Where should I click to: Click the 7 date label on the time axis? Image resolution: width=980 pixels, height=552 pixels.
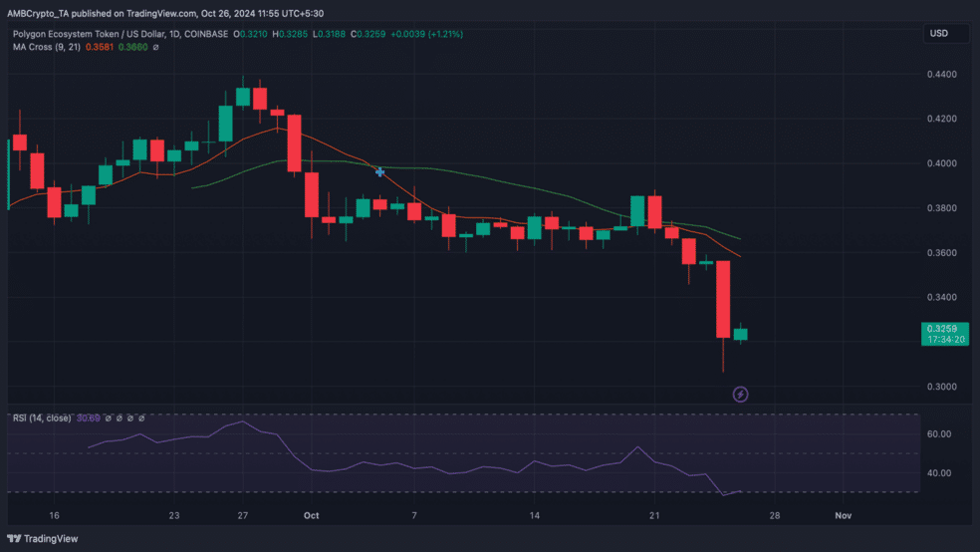tap(413, 516)
